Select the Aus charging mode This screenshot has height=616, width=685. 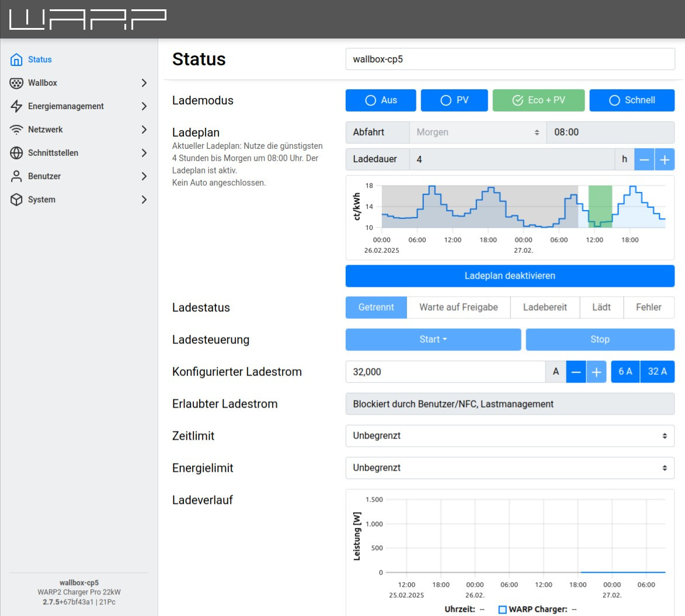point(381,100)
